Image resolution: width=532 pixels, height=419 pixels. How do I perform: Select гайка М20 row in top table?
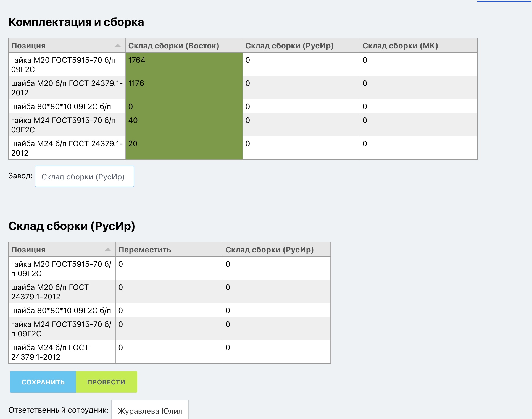[x=67, y=64]
